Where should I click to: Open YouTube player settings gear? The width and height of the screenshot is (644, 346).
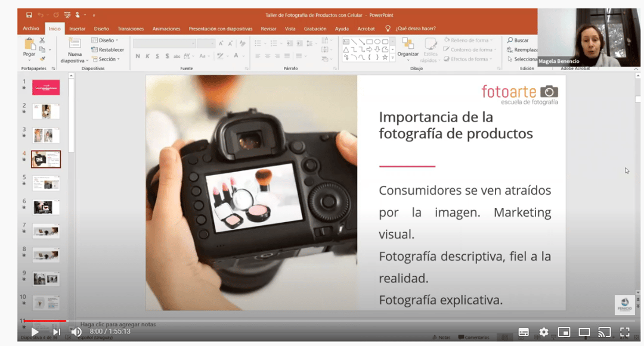pos(544,332)
